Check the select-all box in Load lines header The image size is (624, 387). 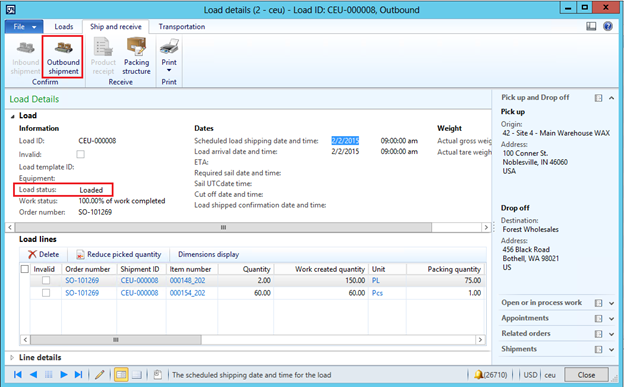(x=25, y=269)
